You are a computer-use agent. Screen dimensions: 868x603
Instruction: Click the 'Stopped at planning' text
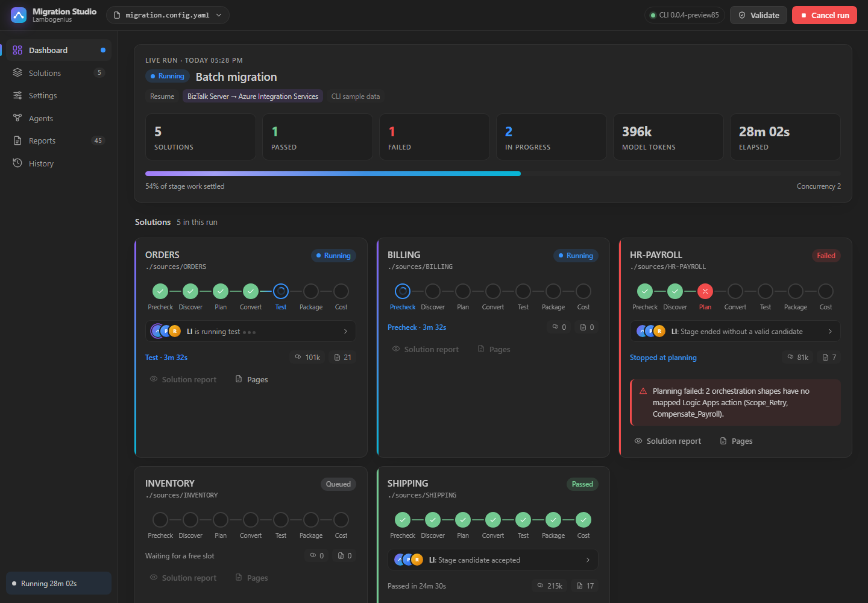[x=663, y=358]
